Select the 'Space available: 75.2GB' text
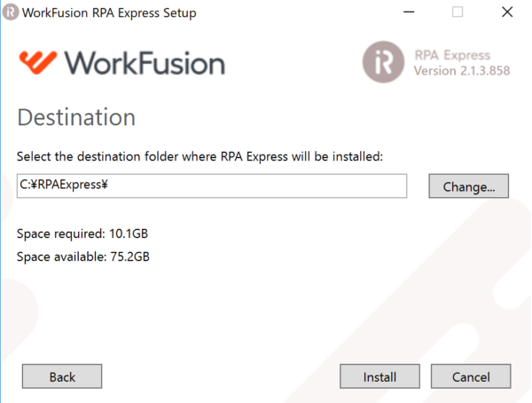Screen dimensions: 532x403 [83, 257]
